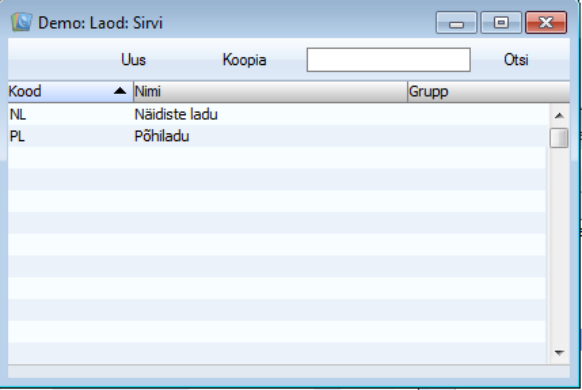Screen dimensions: 582x390
Task: Maximize the Laod: Sirvi window
Action: tap(501, 23)
